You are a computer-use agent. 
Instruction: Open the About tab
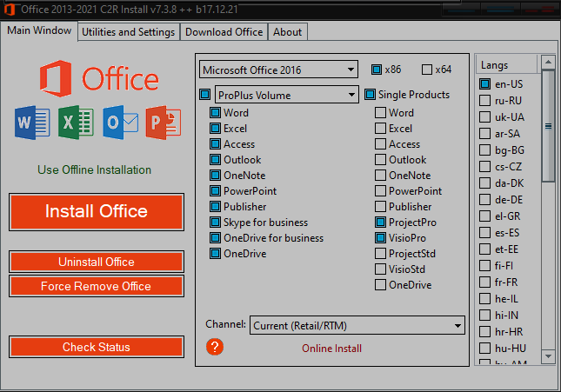[287, 32]
